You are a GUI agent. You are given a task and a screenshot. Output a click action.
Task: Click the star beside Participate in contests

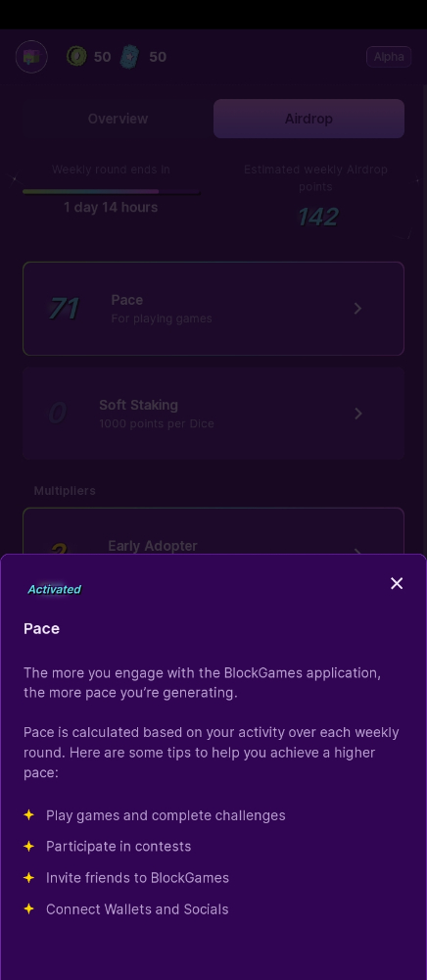pyautogui.click(x=28, y=847)
